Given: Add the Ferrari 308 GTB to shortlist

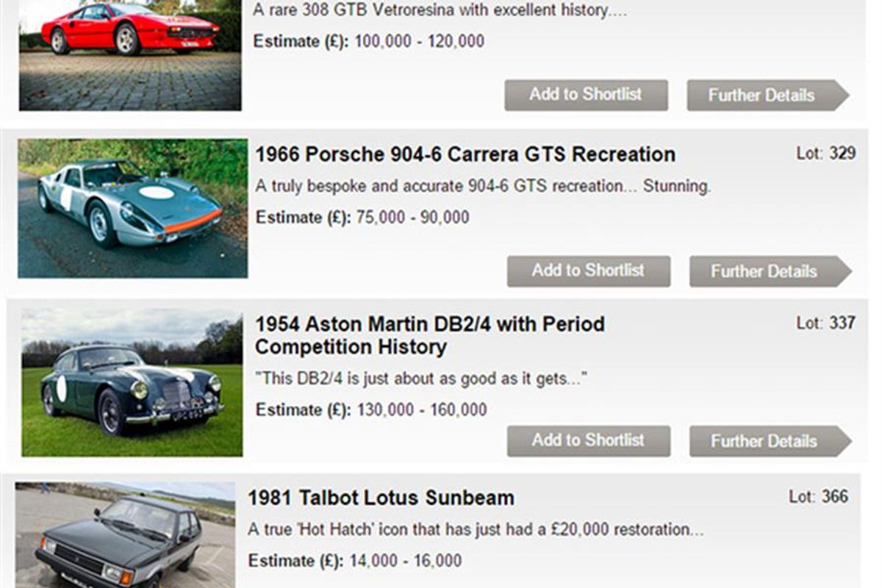Looking at the screenshot, I should [586, 95].
